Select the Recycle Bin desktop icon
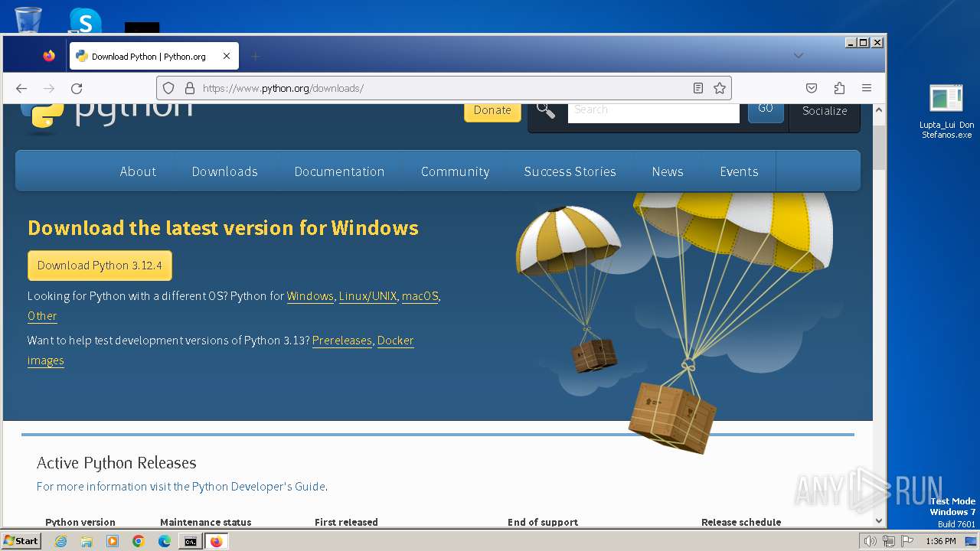The height and width of the screenshot is (551, 980). [x=28, y=20]
